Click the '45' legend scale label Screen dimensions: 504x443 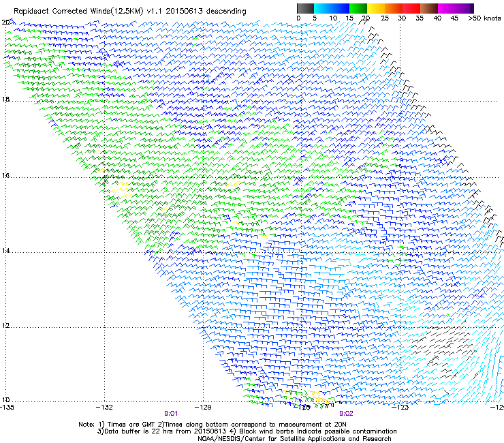[x=454, y=18]
